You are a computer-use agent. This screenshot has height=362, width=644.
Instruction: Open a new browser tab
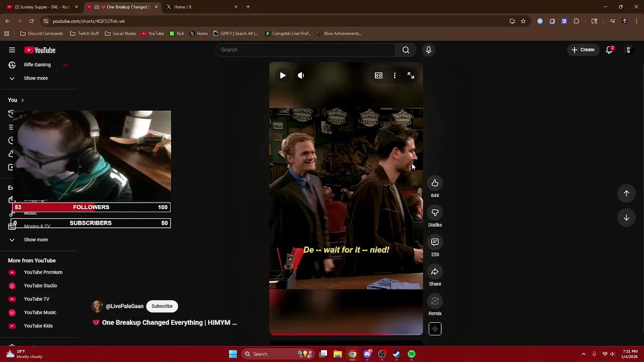(248, 7)
